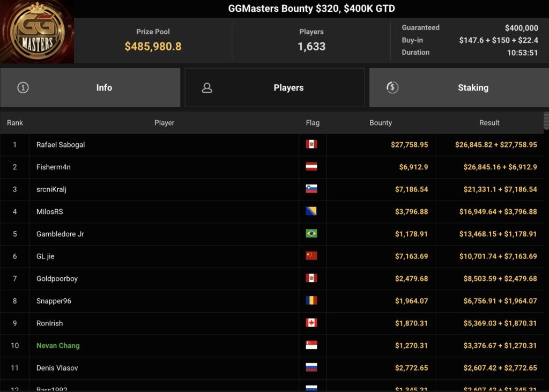Sort by the Rank column header
Image resolution: width=549 pixels, height=392 pixels.
click(x=15, y=123)
